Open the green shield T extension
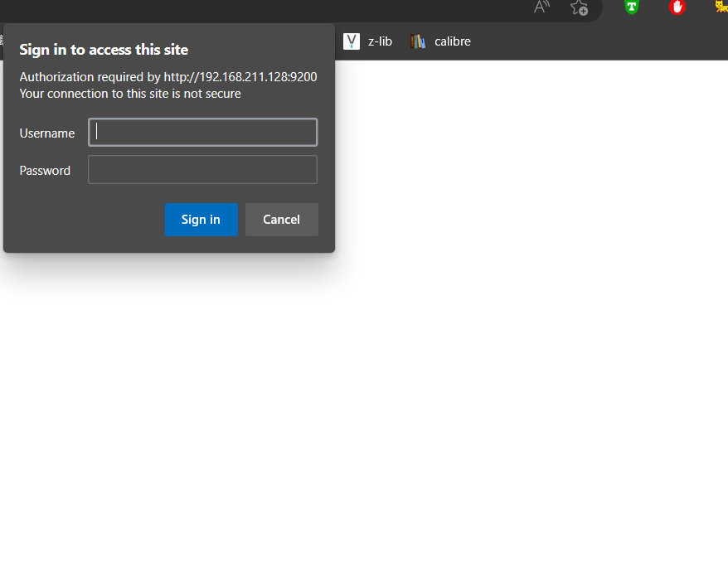Viewport: 728px width, 562px height. tap(632, 7)
